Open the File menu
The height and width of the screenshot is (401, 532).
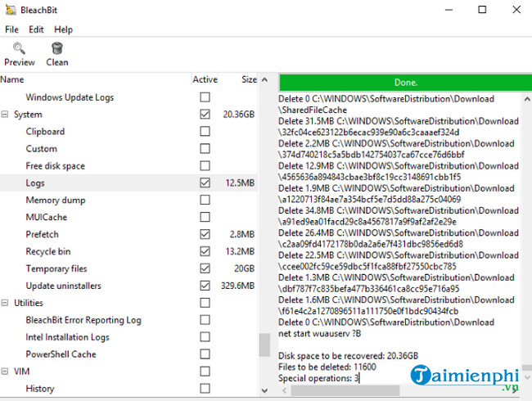point(11,29)
